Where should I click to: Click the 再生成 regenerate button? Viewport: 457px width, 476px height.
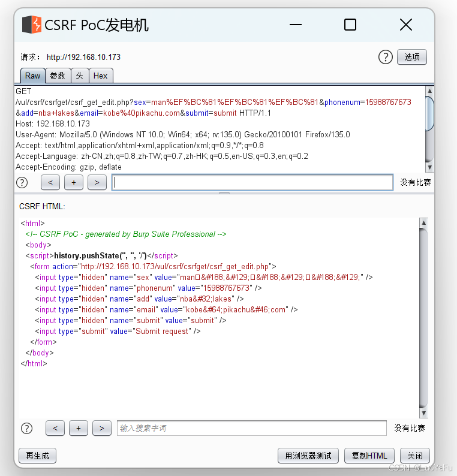(x=37, y=456)
